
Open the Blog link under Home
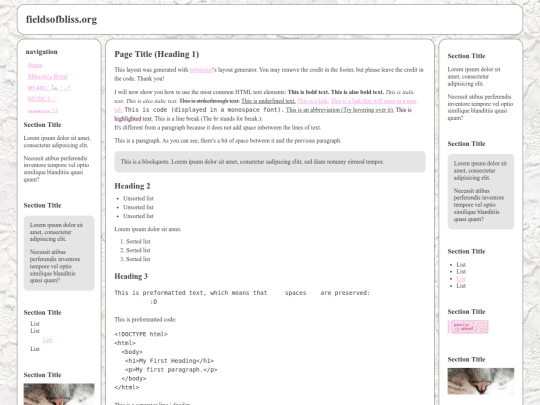(x=48, y=76)
